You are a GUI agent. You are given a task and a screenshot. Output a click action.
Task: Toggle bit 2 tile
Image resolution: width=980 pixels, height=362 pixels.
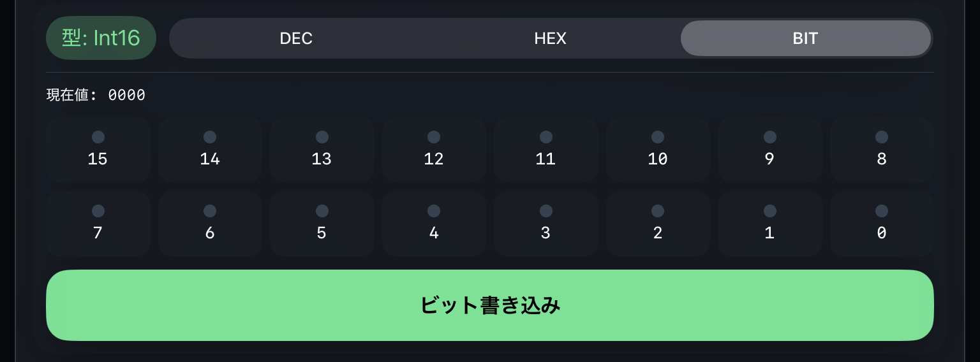tap(658, 224)
